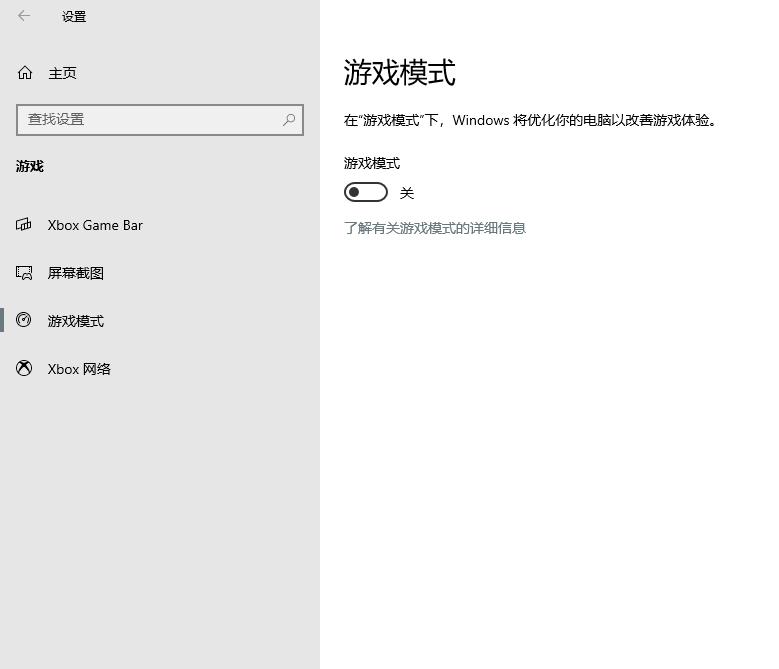
Task: Turn on the 游戏模式 toggle switch
Action: pos(366,192)
